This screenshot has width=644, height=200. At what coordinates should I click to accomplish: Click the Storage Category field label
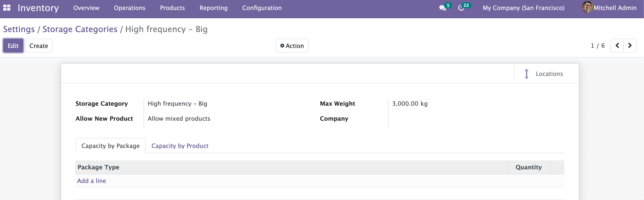coord(101,104)
